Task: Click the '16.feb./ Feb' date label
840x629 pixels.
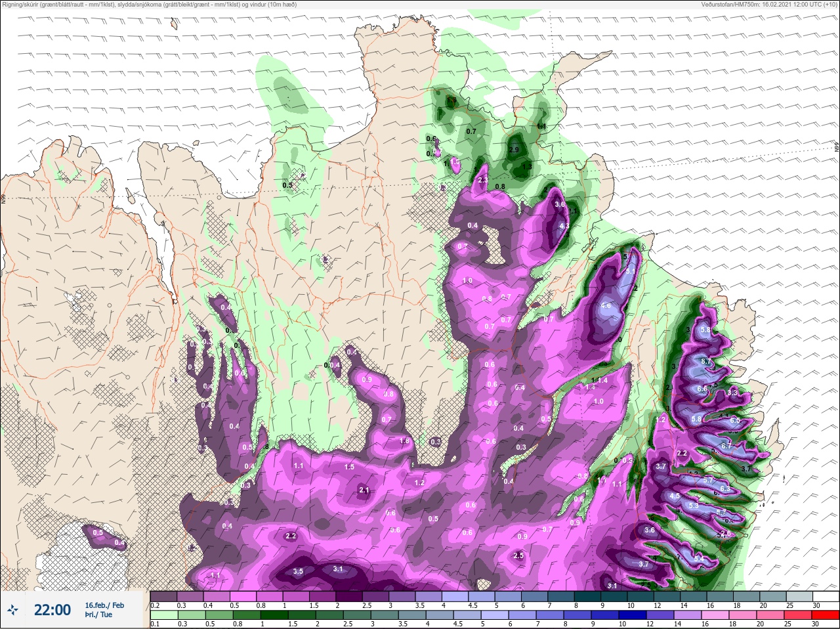Action: tap(104, 605)
